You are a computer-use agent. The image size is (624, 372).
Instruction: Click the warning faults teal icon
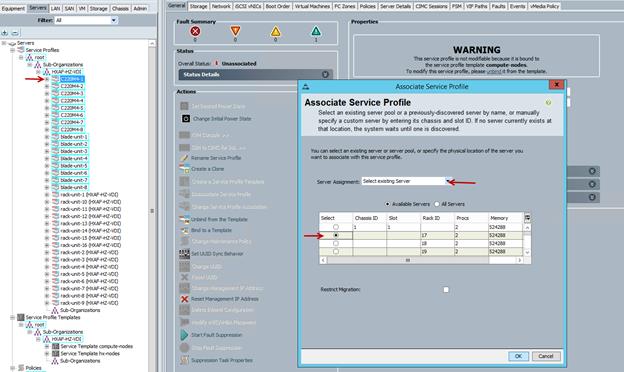[x=316, y=31]
